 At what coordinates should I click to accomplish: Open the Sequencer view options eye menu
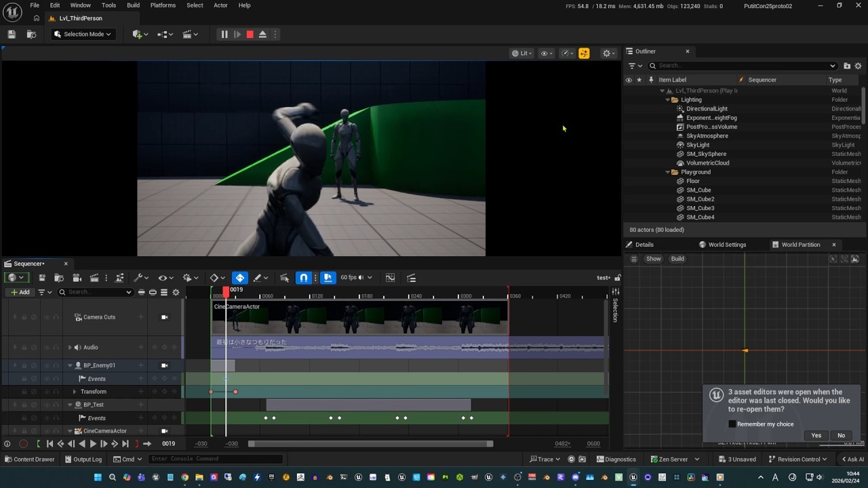(x=165, y=278)
